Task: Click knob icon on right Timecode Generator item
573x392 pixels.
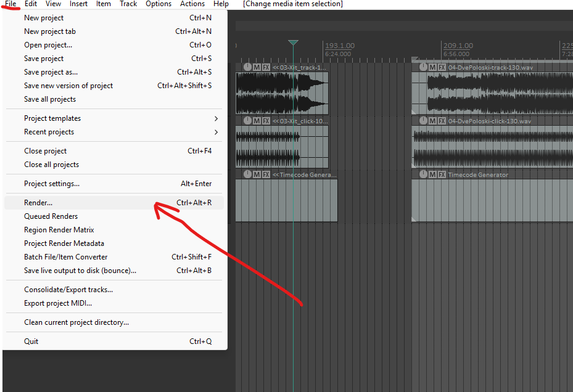Action: (x=423, y=174)
